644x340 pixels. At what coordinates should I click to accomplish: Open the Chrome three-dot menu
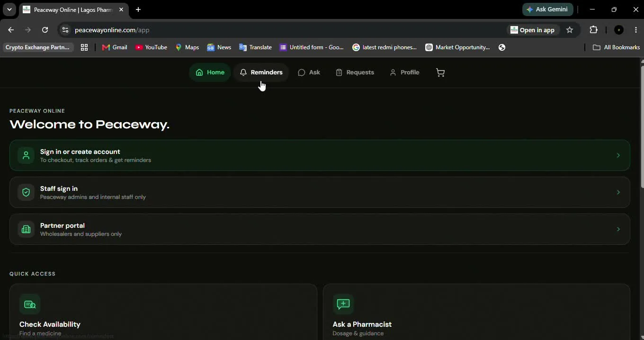click(636, 30)
